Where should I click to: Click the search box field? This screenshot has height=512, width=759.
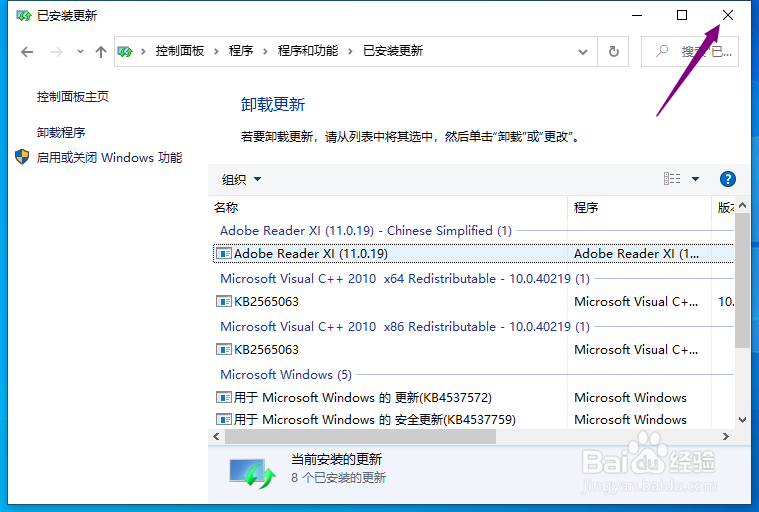click(690, 51)
